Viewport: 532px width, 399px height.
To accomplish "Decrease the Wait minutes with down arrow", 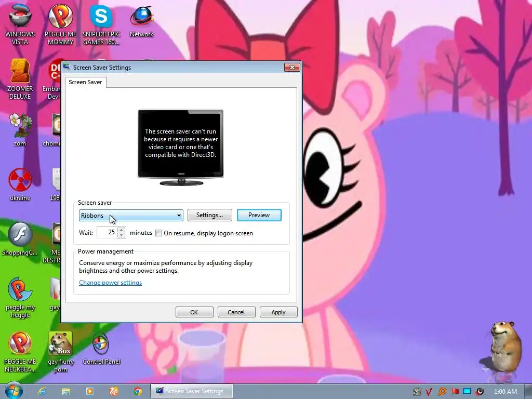I will point(121,235).
